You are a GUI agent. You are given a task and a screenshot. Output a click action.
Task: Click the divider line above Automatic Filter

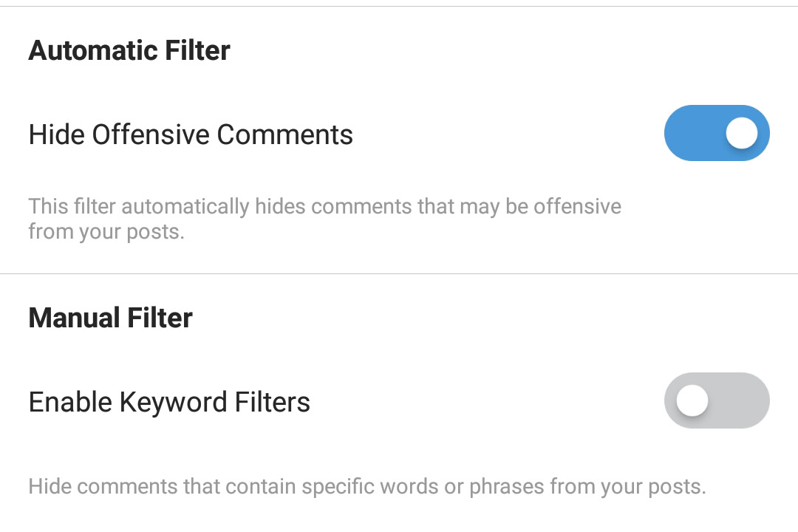pos(399,7)
